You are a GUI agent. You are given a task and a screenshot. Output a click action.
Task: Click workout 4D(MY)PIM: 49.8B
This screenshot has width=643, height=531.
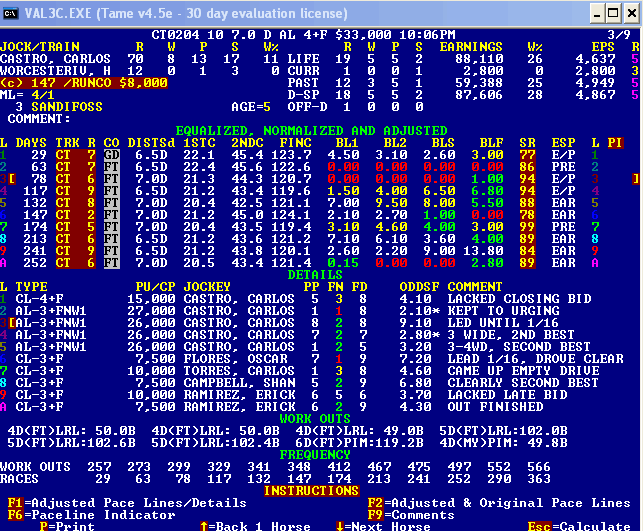504,443
